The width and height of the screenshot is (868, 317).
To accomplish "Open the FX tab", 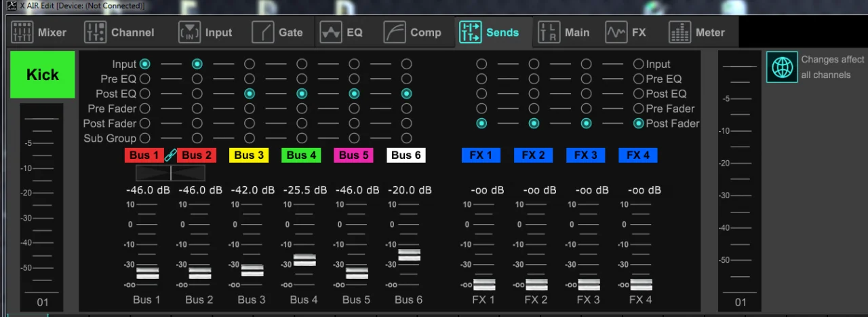I will click(x=626, y=32).
